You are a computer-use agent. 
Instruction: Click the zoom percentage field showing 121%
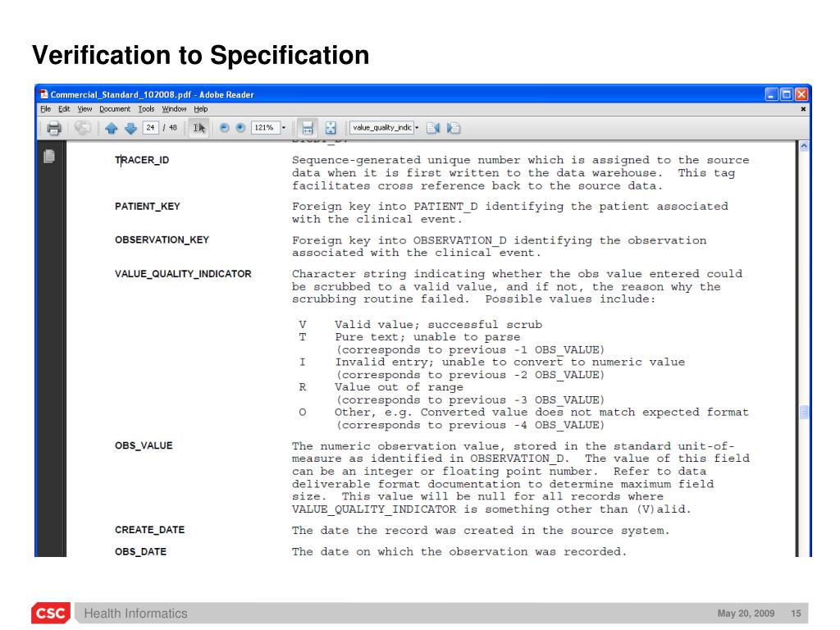[265, 127]
